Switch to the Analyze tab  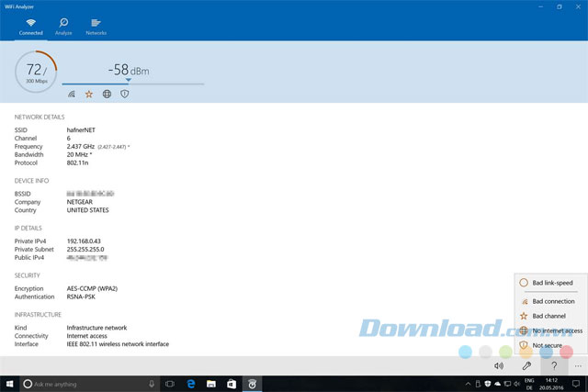point(63,26)
